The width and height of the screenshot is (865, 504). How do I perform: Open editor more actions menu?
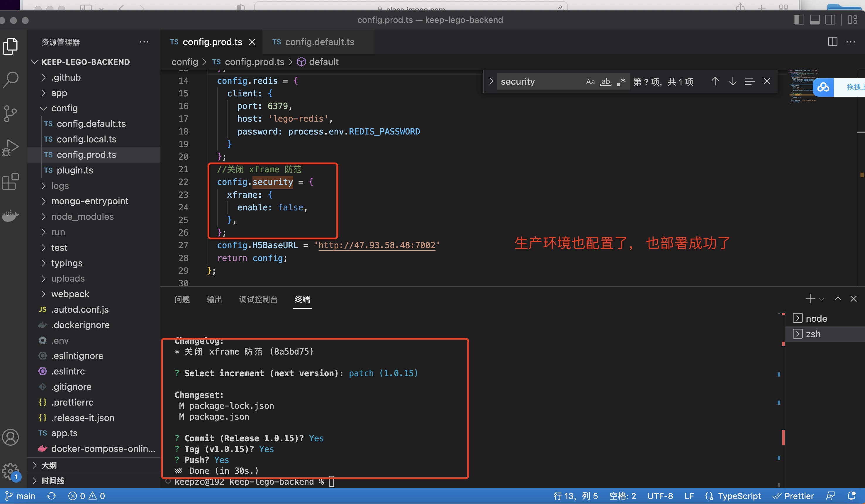click(851, 42)
